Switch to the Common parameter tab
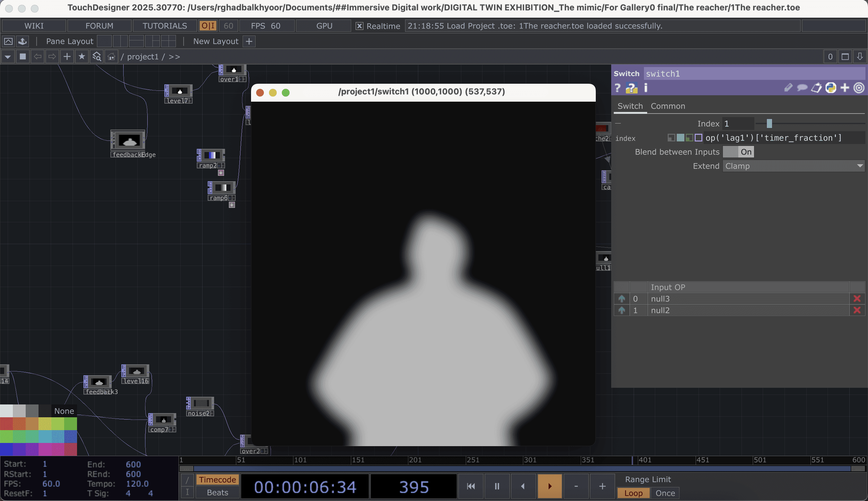The height and width of the screenshot is (501, 868). pyautogui.click(x=668, y=106)
